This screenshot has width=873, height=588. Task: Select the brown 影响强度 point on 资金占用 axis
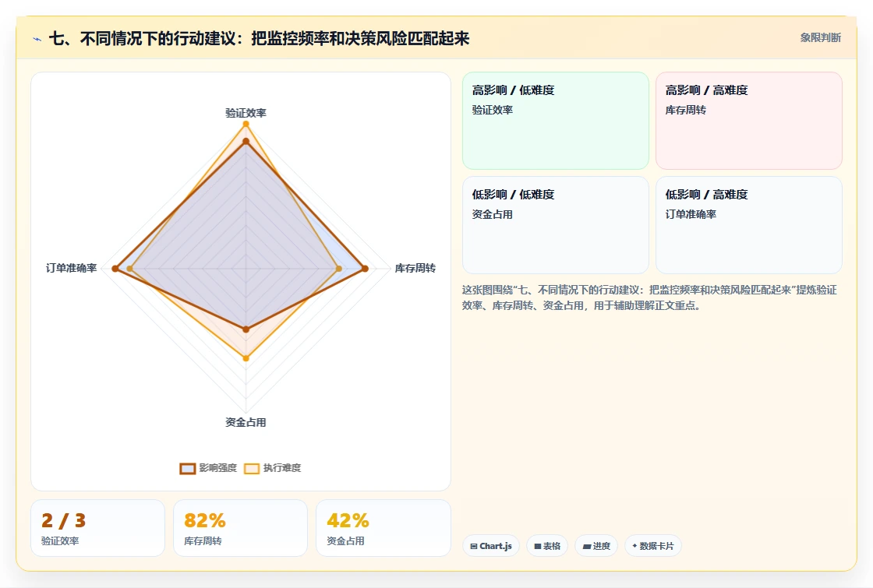[x=246, y=329]
